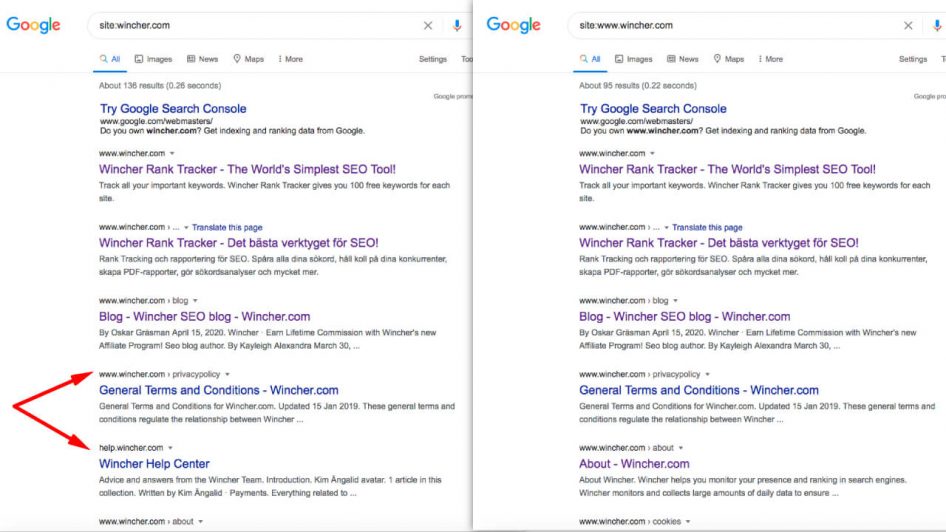946x532 pixels.
Task: Open Det bästa verktyget för SEO result, right
Action: tap(719, 243)
